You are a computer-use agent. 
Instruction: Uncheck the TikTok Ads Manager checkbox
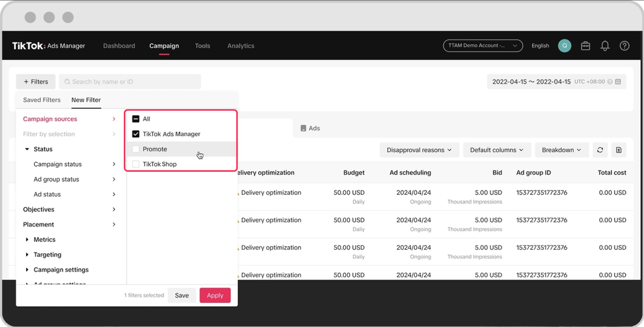click(136, 134)
